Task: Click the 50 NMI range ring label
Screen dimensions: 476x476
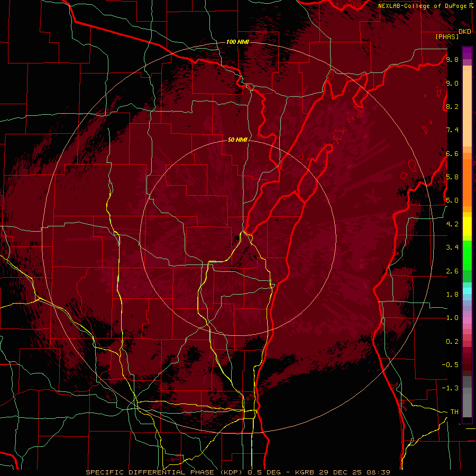Action: pos(237,140)
